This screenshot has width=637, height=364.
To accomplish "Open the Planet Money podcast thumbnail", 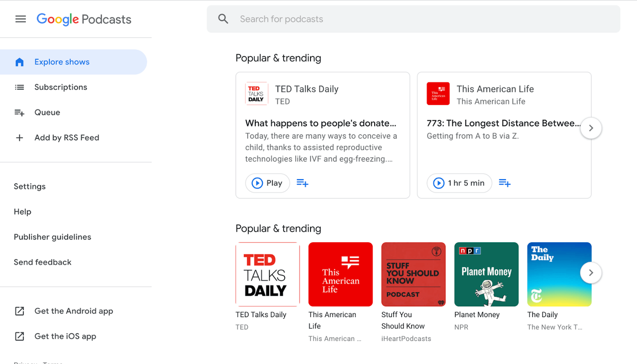I will tap(486, 274).
